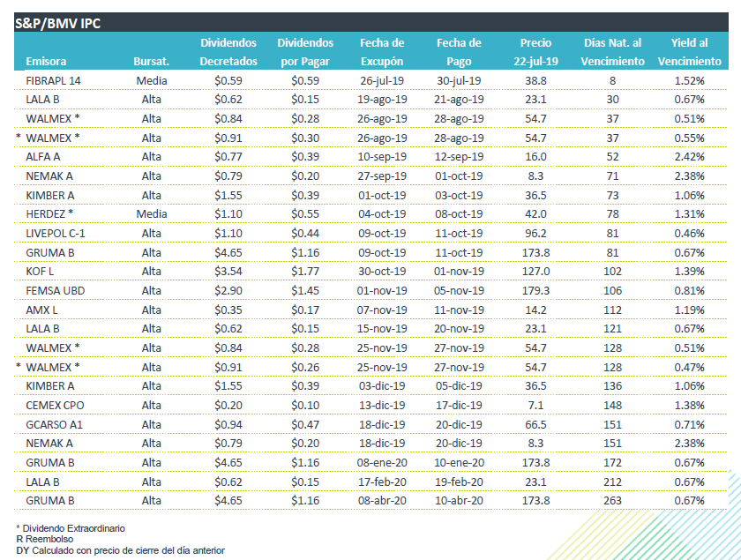Click the 30-jul-19 pago date

[459, 81]
